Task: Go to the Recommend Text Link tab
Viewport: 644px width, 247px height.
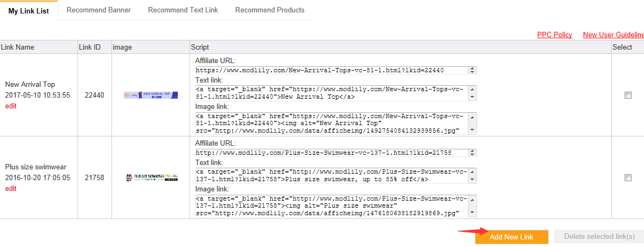Action: coord(183,10)
